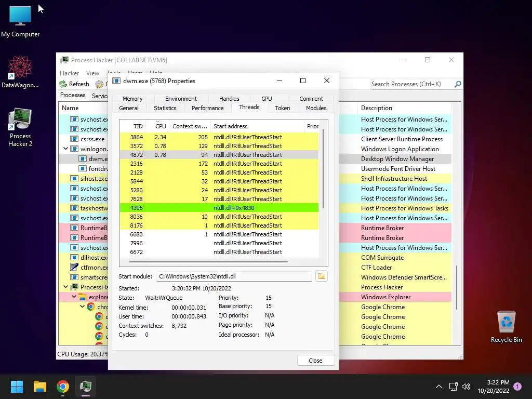Screen dimensions: 532x399
Task: Switch to the Token tab
Action: pyautogui.click(x=282, y=108)
